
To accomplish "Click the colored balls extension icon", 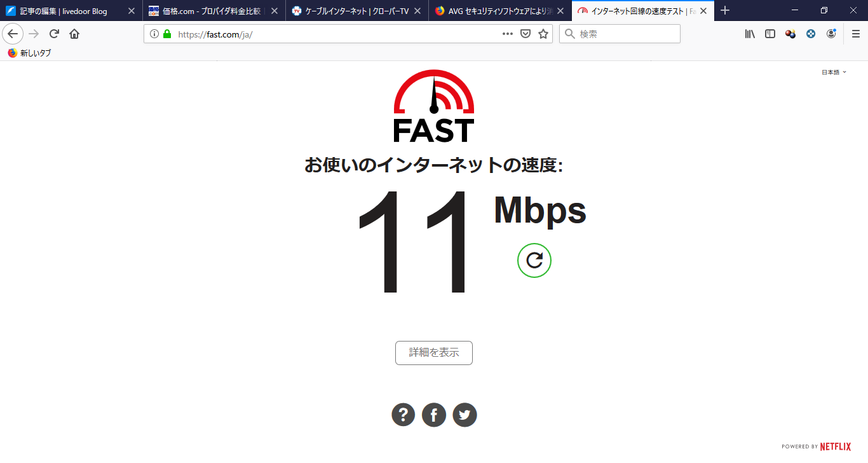I will [x=790, y=34].
